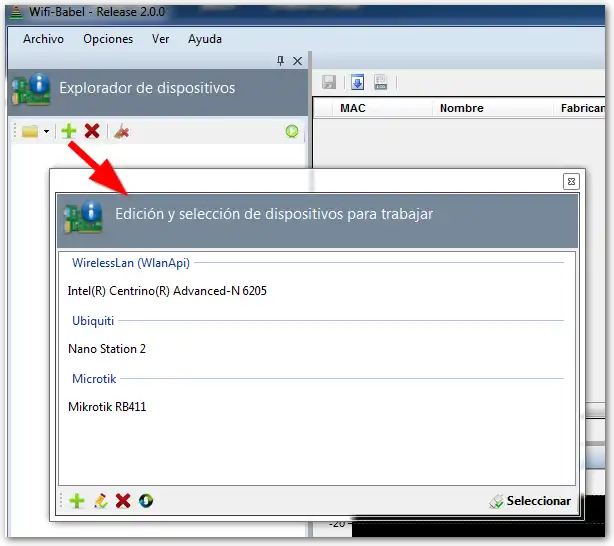Click the log file icon in main toolbar
The width and height of the screenshot is (614, 546).
[381, 82]
